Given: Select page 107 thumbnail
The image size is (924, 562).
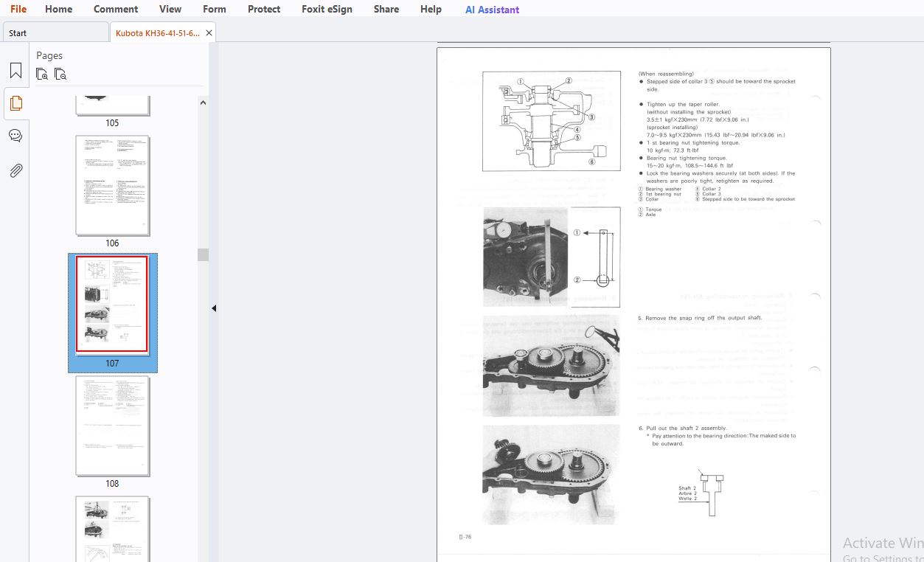Looking at the screenshot, I should [112, 305].
